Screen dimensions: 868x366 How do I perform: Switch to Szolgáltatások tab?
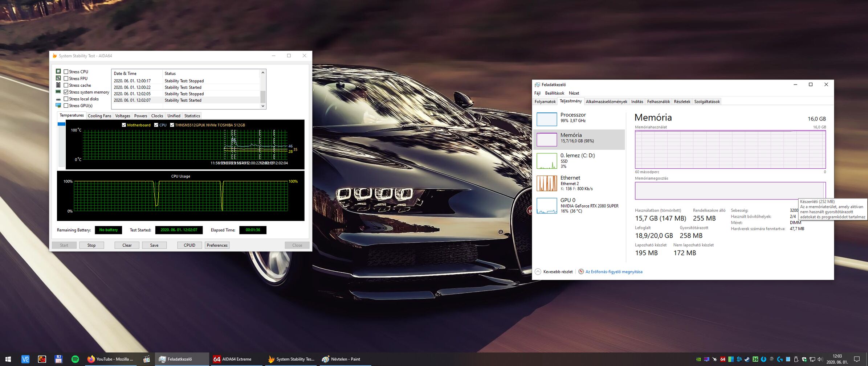[x=707, y=102]
